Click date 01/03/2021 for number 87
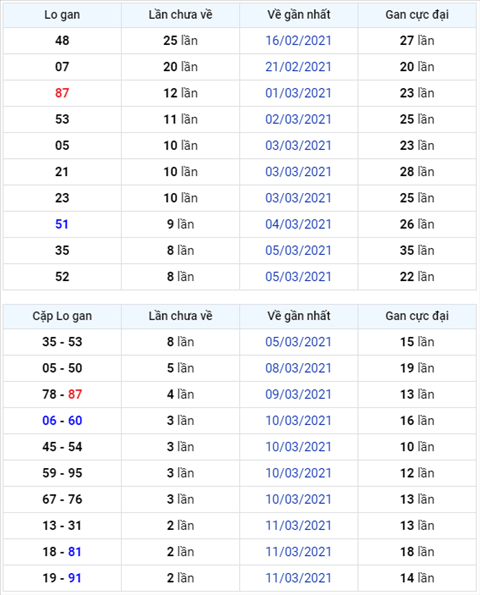This screenshot has width=480, height=595. coord(298,93)
